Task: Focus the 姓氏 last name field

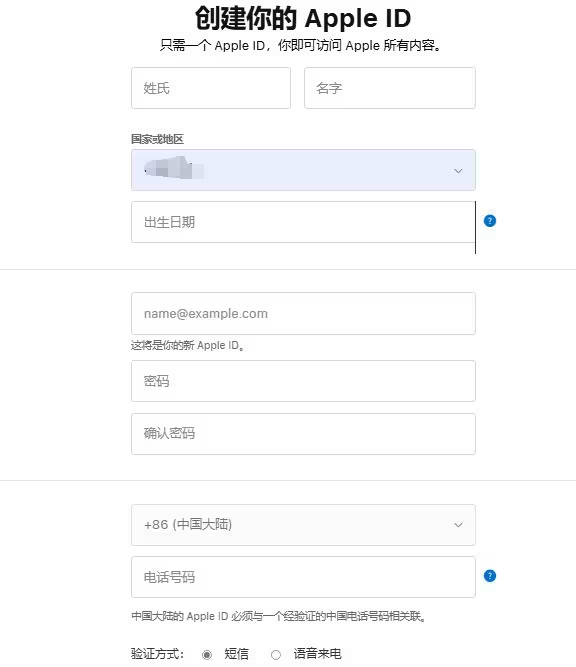Action: (211, 88)
